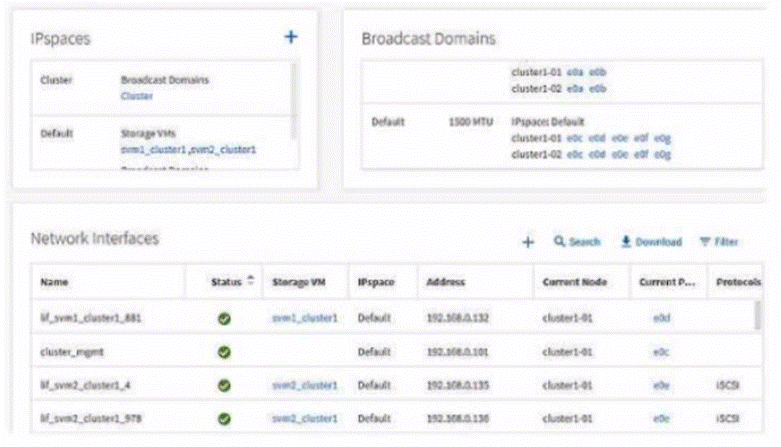Open the Filter for network interfaces
The width and height of the screenshot is (781, 447).
click(x=718, y=242)
